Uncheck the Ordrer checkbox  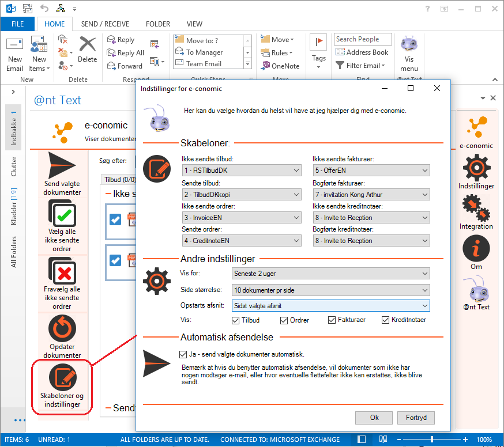pos(284,320)
